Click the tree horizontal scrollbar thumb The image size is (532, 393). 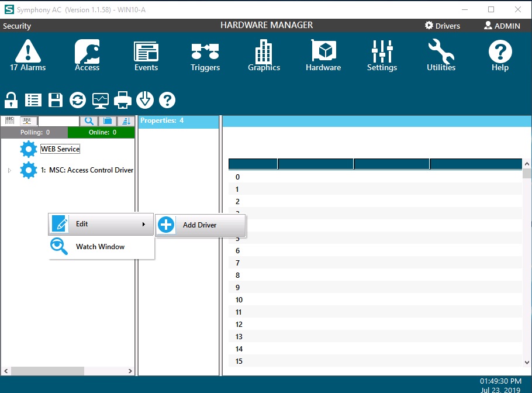[x=47, y=371]
